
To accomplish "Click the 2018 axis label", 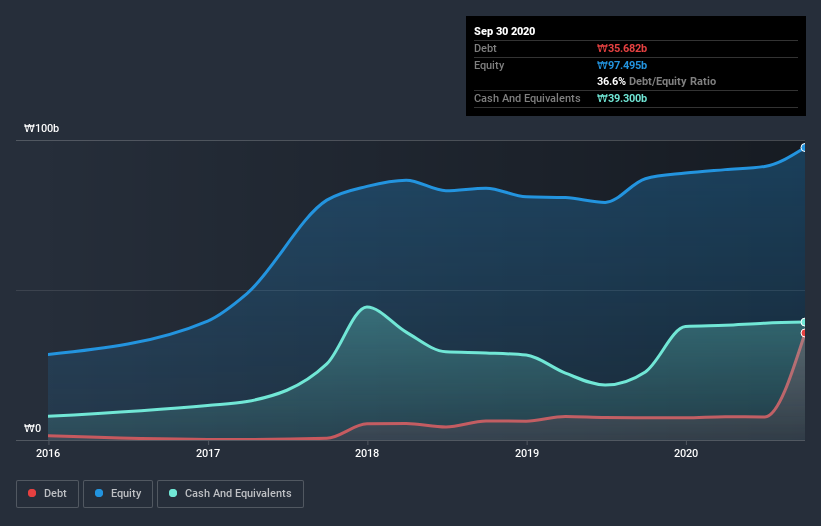I will point(367,453).
